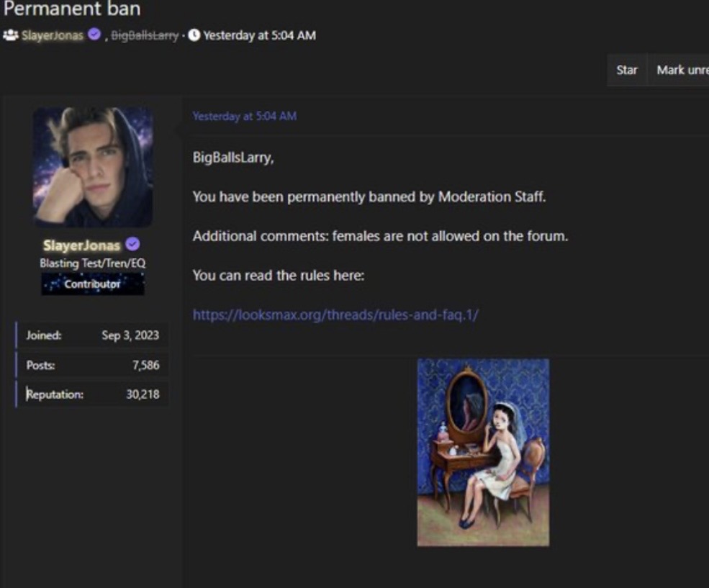Click the participants group icon beside SlayerJonas
Viewport: 709px width, 588px height.
coord(10,35)
